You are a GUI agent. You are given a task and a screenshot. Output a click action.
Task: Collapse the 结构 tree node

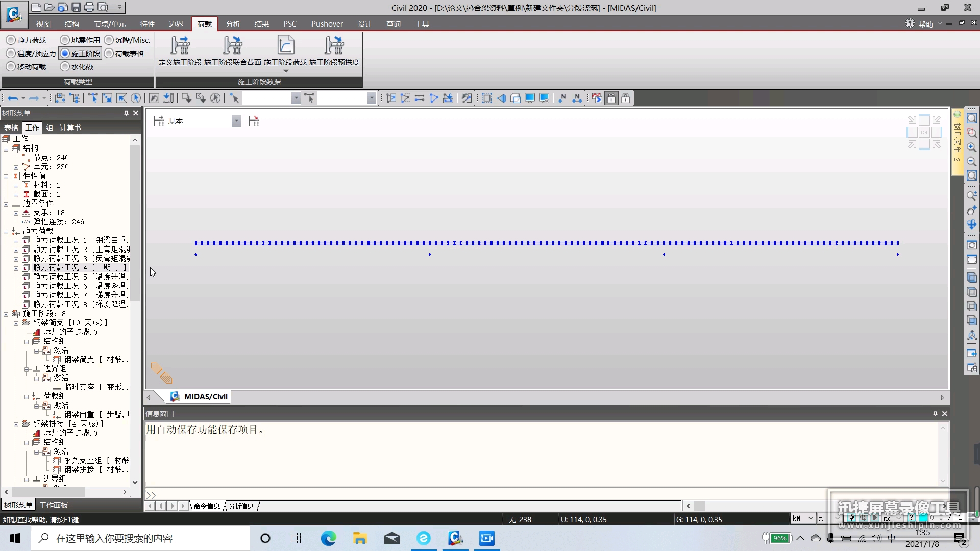(x=6, y=148)
